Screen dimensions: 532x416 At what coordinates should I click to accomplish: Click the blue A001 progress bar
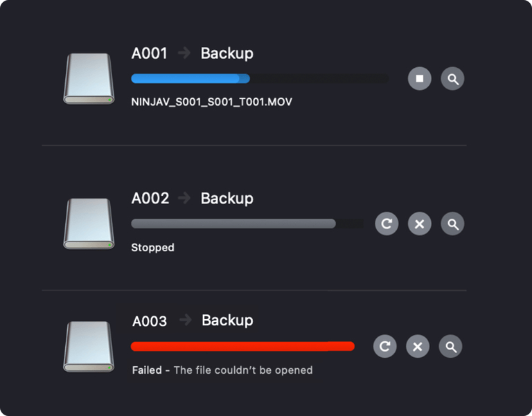tap(190, 78)
